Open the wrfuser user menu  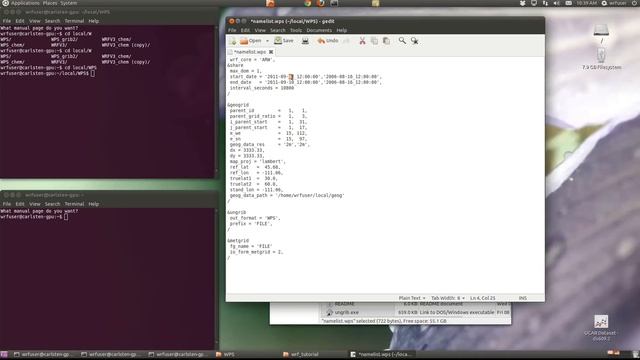614,3
